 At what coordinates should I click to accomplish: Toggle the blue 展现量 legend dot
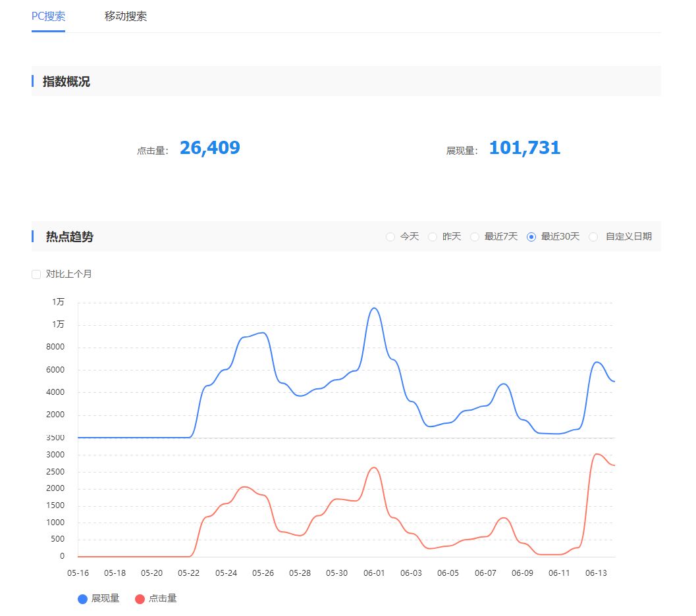tap(82, 599)
